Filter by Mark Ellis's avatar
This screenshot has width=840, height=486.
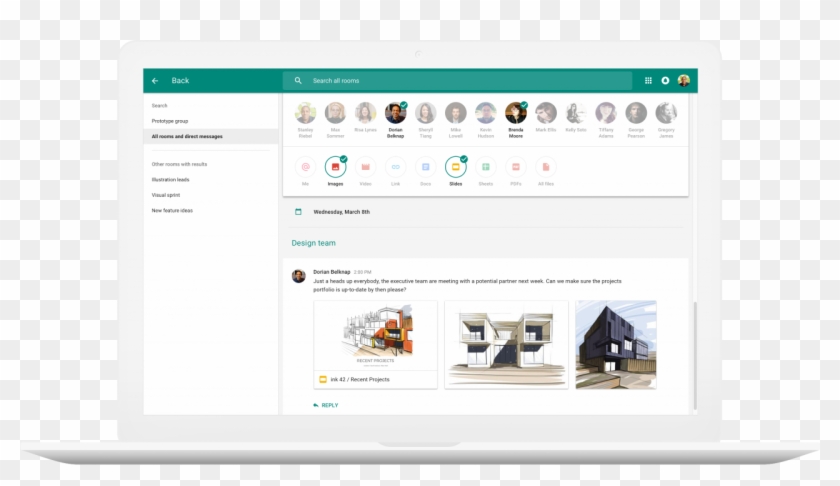click(546, 113)
